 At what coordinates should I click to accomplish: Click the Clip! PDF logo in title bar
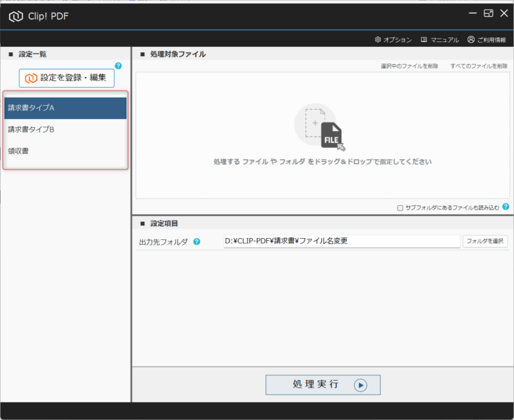point(16,15)
